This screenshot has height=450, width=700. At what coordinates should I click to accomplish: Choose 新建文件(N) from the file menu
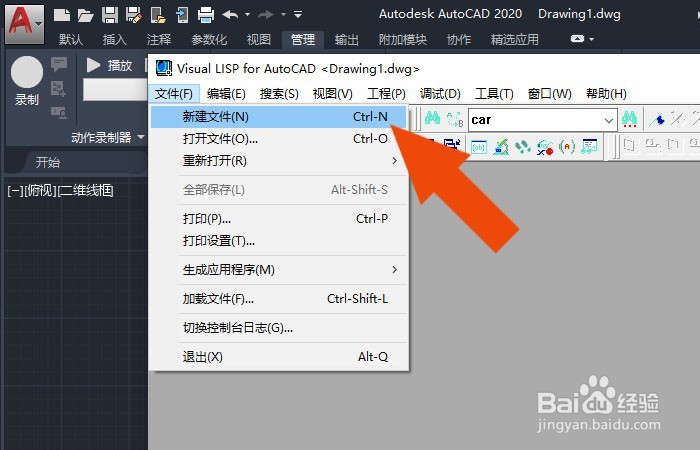coord(279,117)
